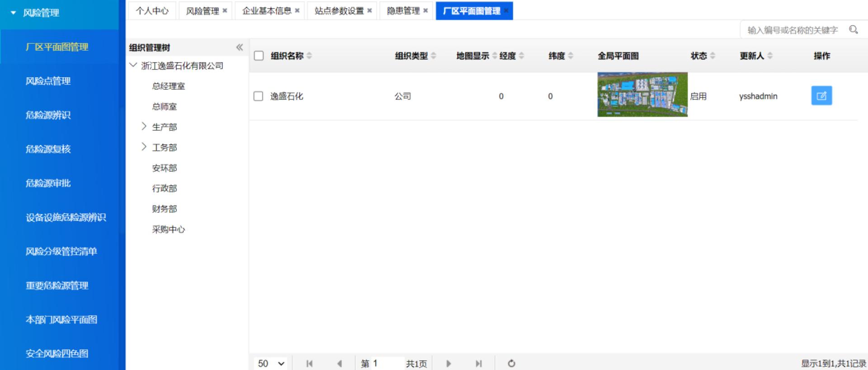Expand the 生产部 tree node

pyautogui.click(x=144, y=126)
